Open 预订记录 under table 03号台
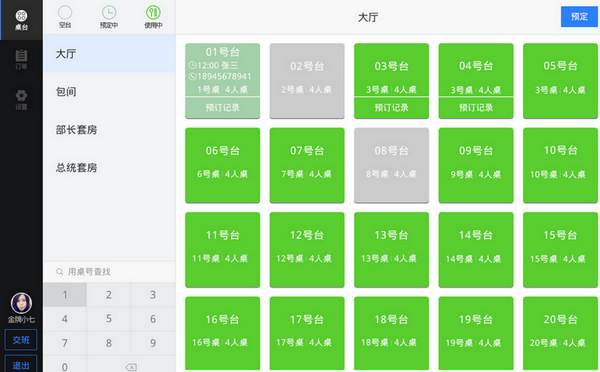This screenshot has width=600, height=372. pyautogui.click(x=391, y=108)
